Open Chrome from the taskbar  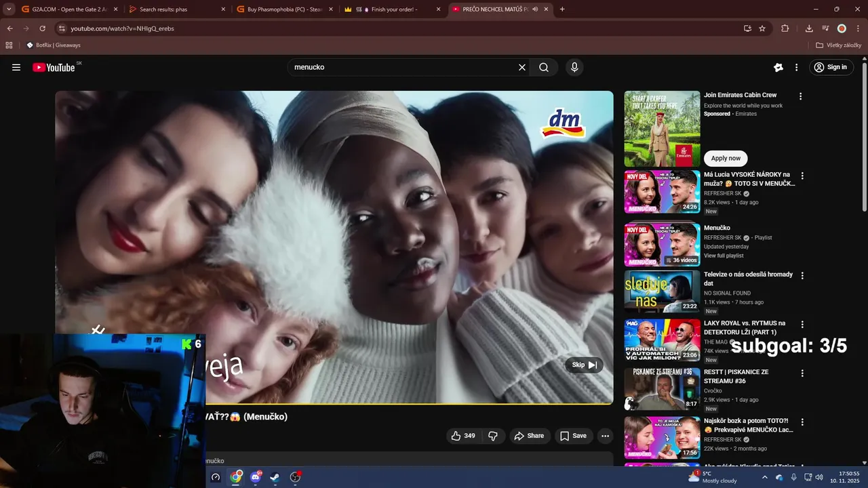pos(236,477)
